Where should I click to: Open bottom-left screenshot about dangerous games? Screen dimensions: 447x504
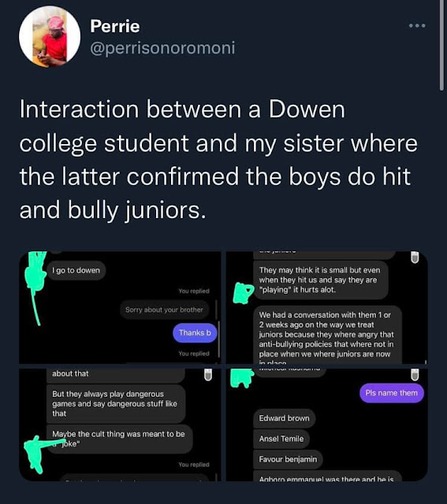click(x=120, y=424)
